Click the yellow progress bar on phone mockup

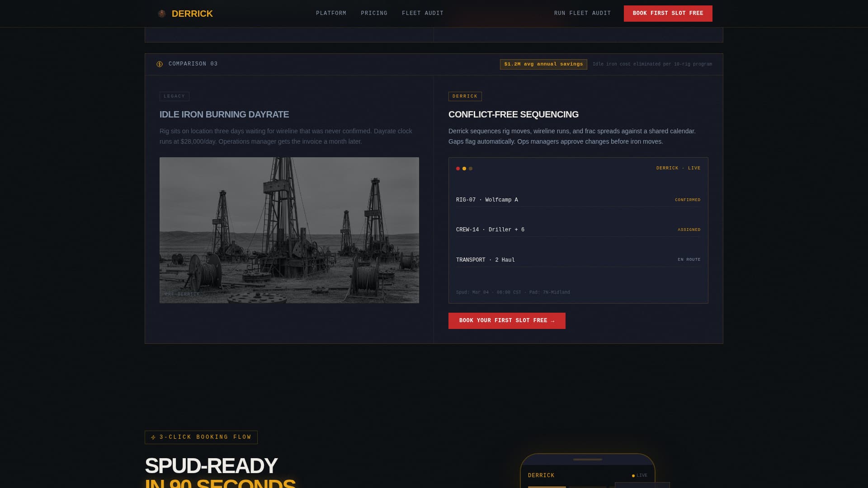547,487
